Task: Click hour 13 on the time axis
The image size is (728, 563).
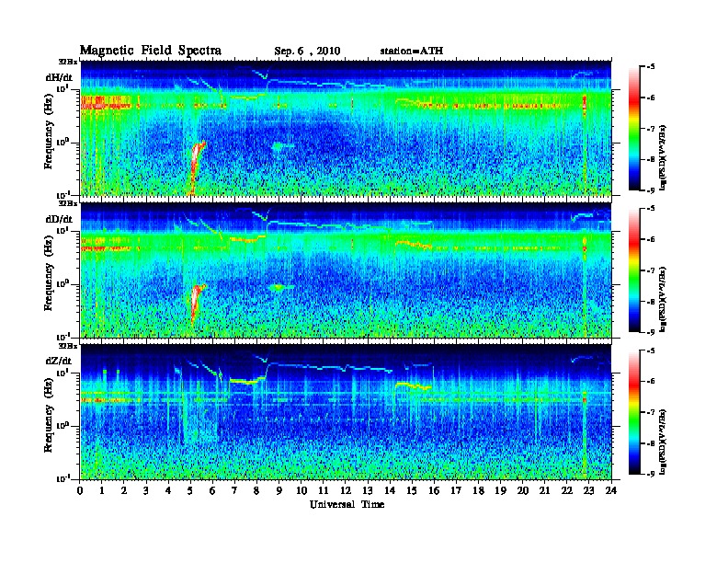Action: (368, 490)
